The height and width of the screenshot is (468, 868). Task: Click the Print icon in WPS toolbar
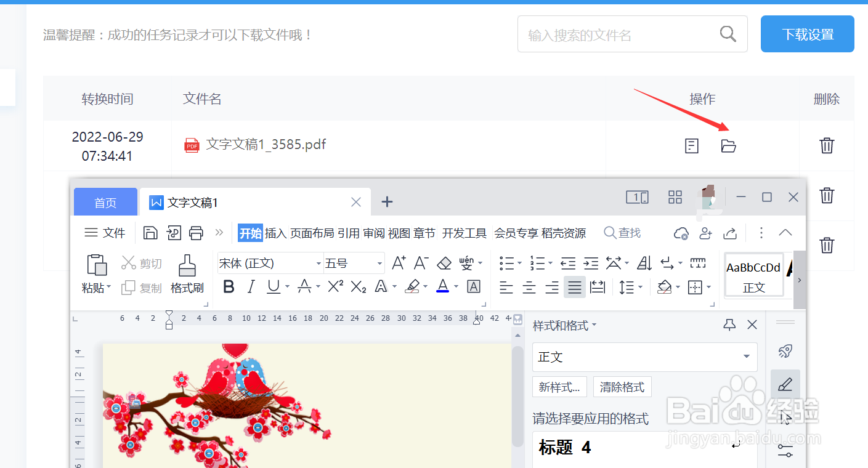[196, 233]
